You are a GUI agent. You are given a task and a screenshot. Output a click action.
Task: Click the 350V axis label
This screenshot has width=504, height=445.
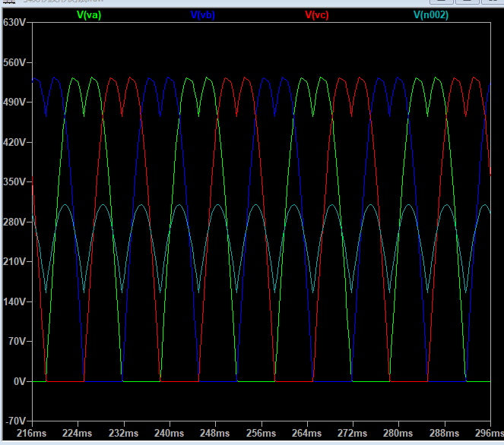point(14,181)
